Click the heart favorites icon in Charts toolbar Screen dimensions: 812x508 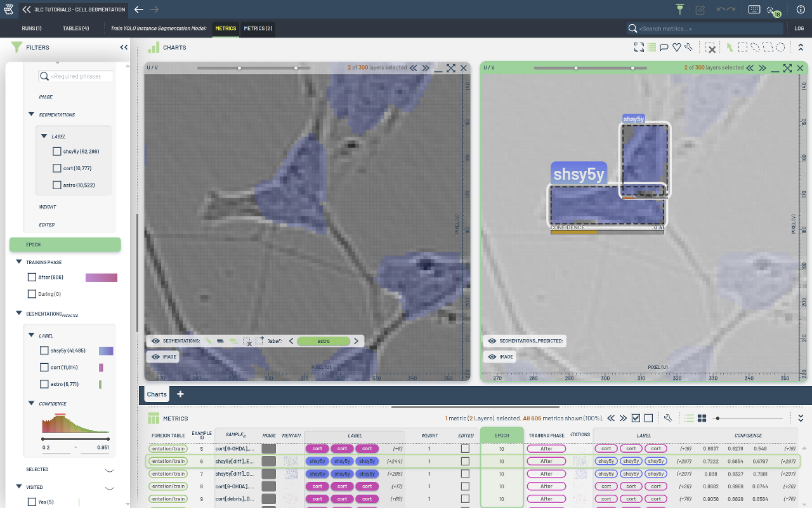(x=676, y=48)
